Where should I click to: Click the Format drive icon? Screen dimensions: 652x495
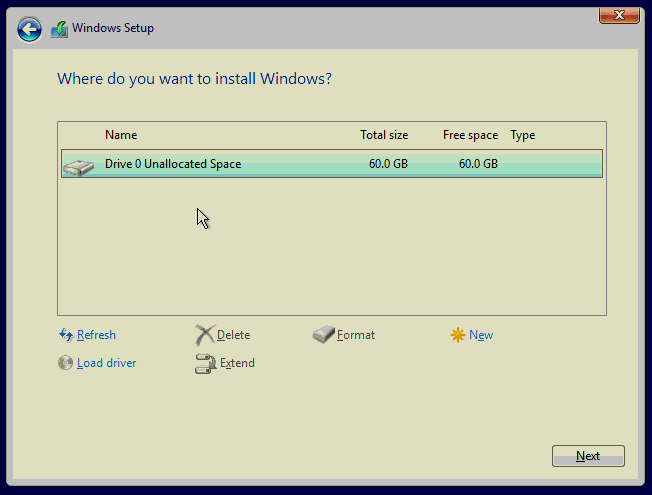tap(323, 335)
